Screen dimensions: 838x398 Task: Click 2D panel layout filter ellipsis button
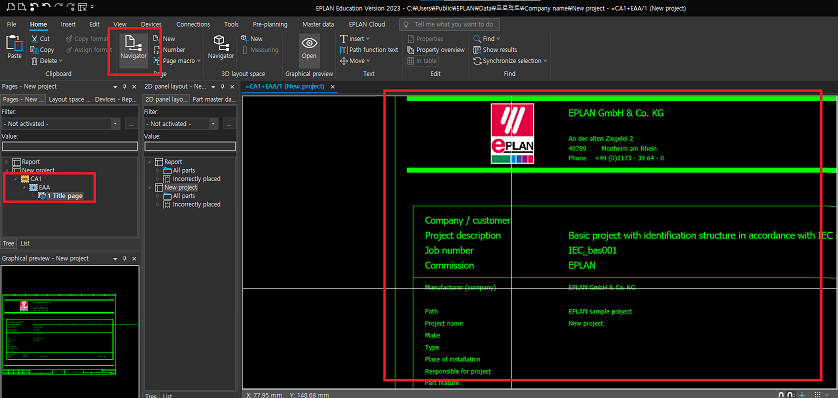[230, 123]
